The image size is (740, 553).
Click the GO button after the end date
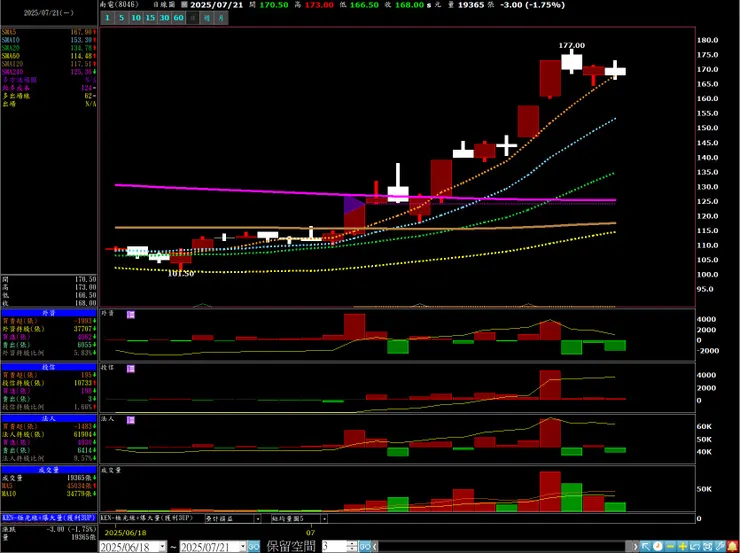tap(253, 546)
